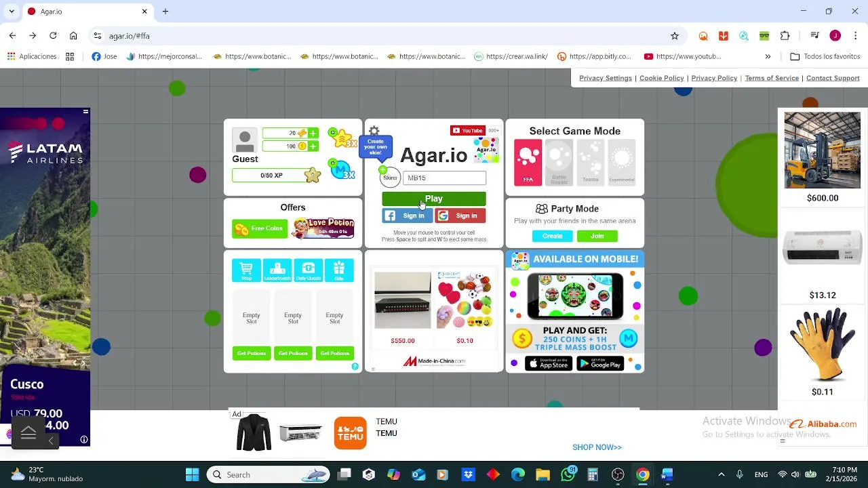This screenshot has height=488, width=868.
Task: Click the $0.10 toys ad thumbnail
Action: click(465, 300)
